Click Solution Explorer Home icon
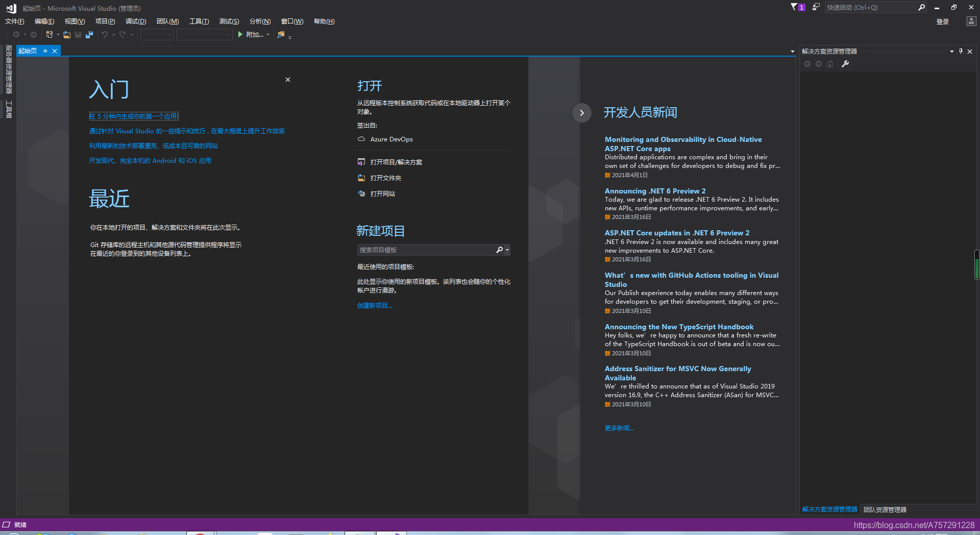 [x=830, y=64]
